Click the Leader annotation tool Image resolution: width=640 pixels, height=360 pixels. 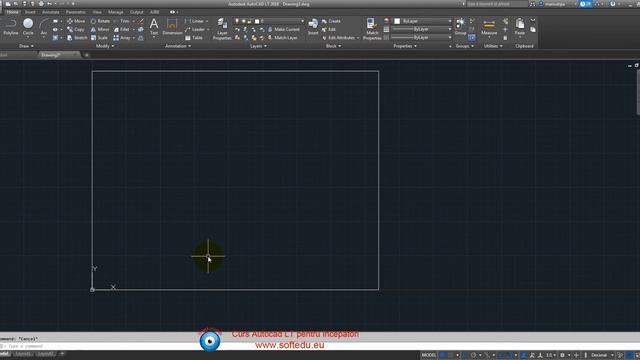coord(196,29)
